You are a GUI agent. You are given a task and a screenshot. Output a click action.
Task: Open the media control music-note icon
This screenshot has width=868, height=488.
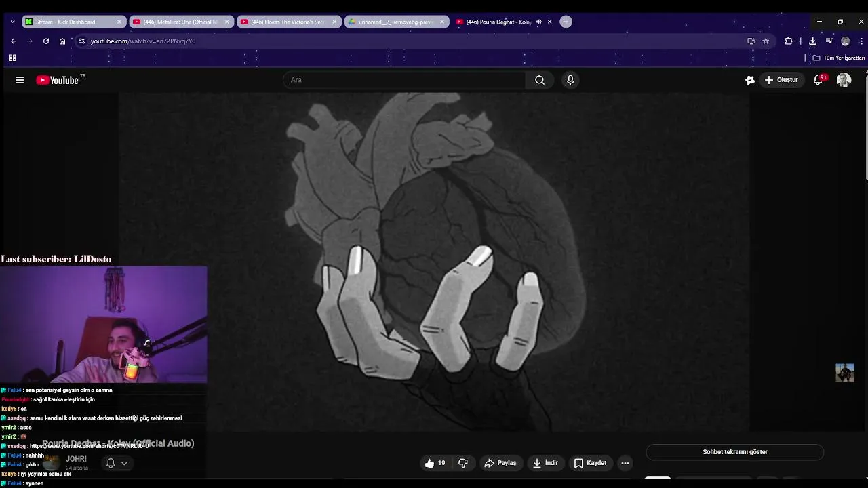[x=829, y=41]
